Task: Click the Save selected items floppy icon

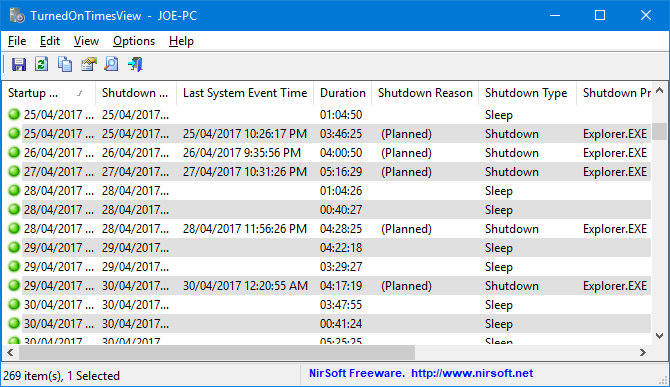Action: point(18,64)
